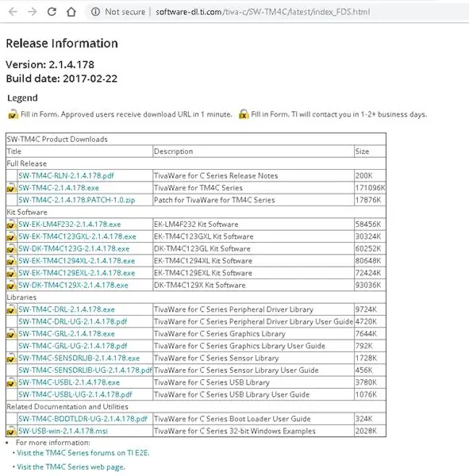Open the browser home page
The image size is (469, 476).
71,12
